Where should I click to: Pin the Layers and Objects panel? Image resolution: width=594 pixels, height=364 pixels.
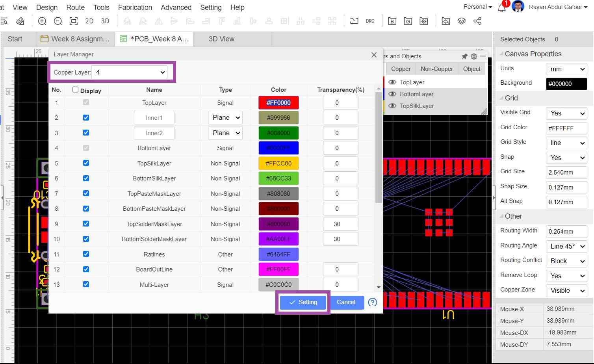(464, 56)
